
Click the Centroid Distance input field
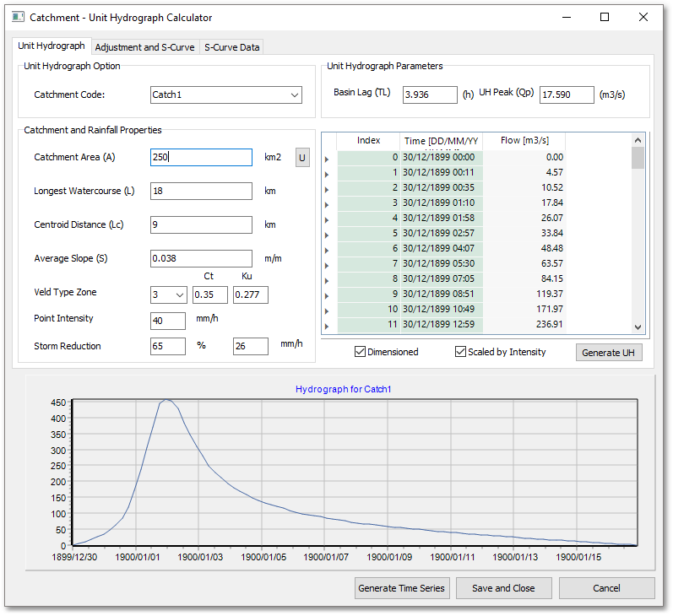tap(201, 224)
